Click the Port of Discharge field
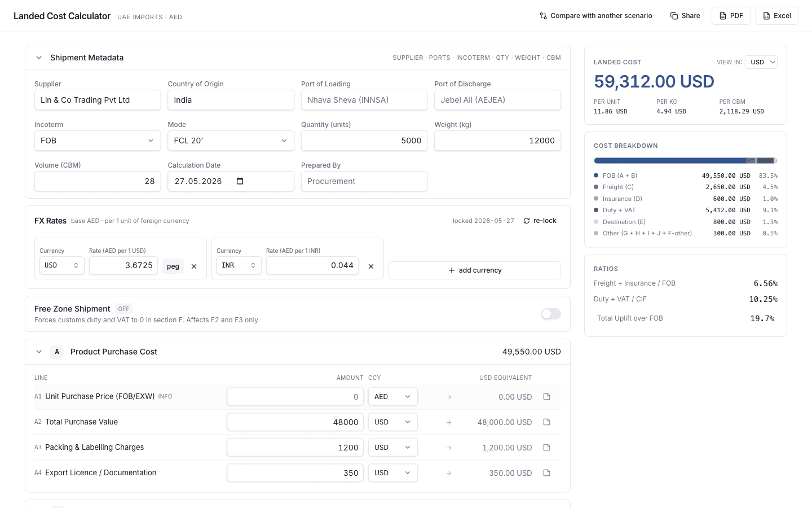812x508 pixels. coord(497,100)
